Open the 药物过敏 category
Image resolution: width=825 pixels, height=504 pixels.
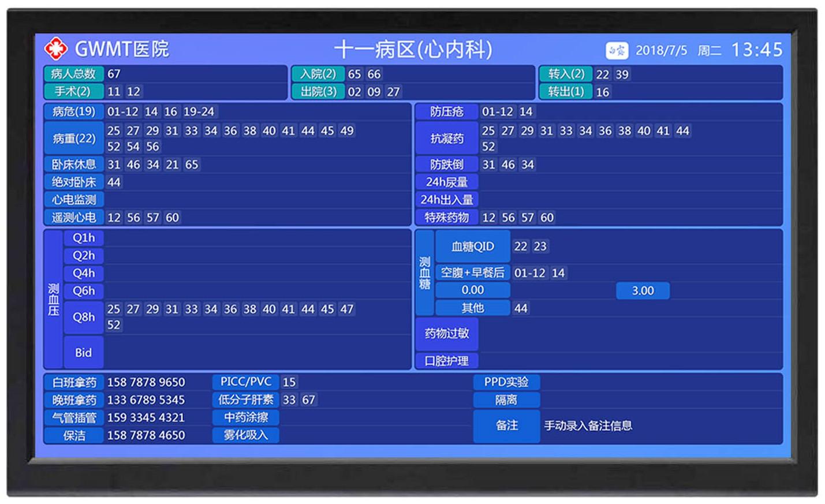click(x=447, y=334)
